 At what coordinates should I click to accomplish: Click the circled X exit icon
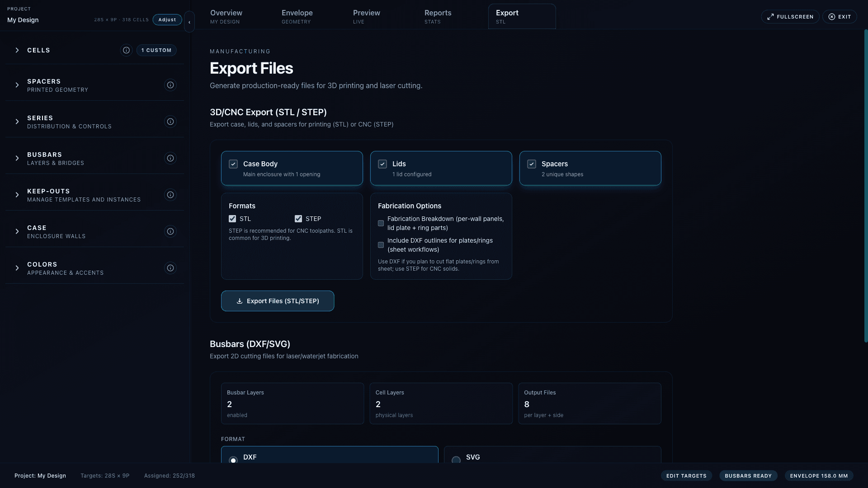point(832,16)
